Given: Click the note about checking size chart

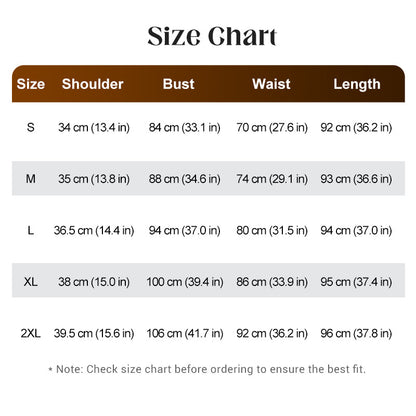Looking at the screenshot, I should click(x=207, y=369).
